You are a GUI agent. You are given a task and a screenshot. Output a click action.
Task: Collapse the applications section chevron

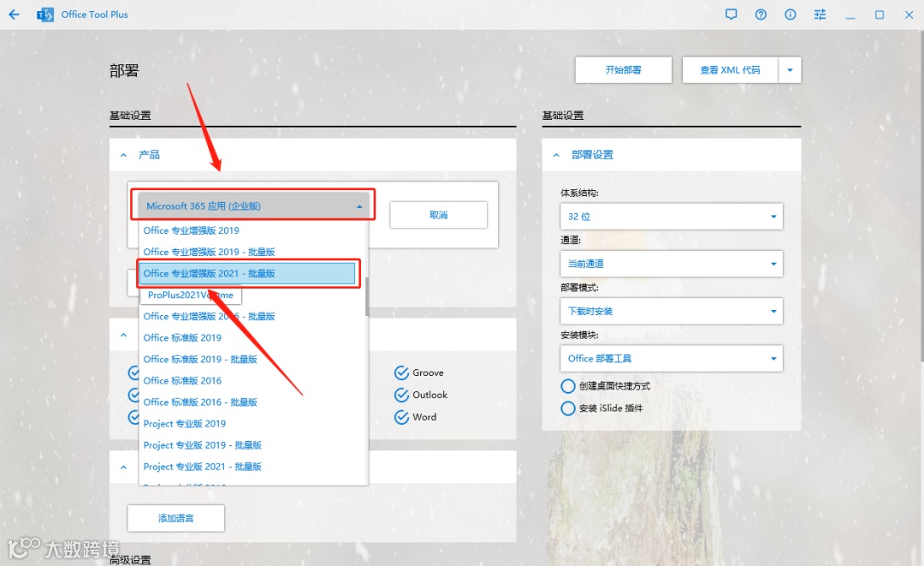tap(123, 335)
